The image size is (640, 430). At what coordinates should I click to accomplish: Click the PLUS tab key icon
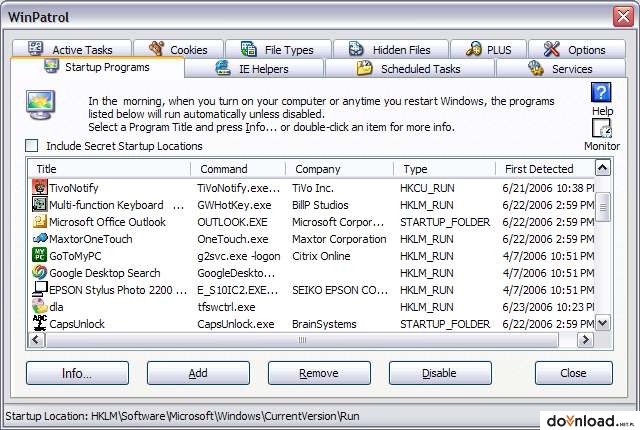pos(474,49)
